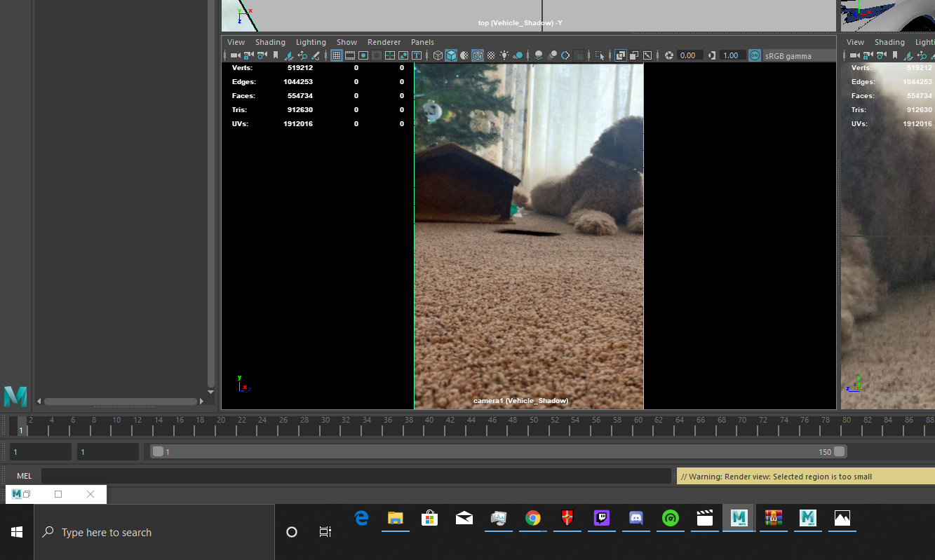This screenshot has height=560, width=935.
Task: Open the View menu of camera1 panel
Action: pyautogui.click(x=236, y=42)
